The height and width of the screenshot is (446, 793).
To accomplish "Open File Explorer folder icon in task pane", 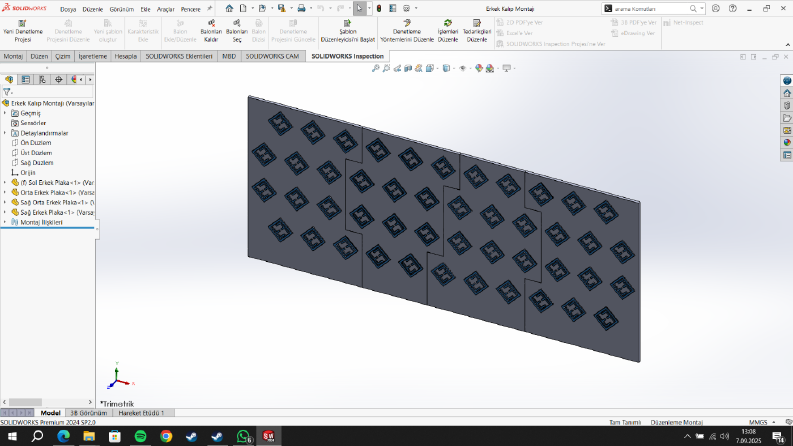I will [x=787, y=118].
